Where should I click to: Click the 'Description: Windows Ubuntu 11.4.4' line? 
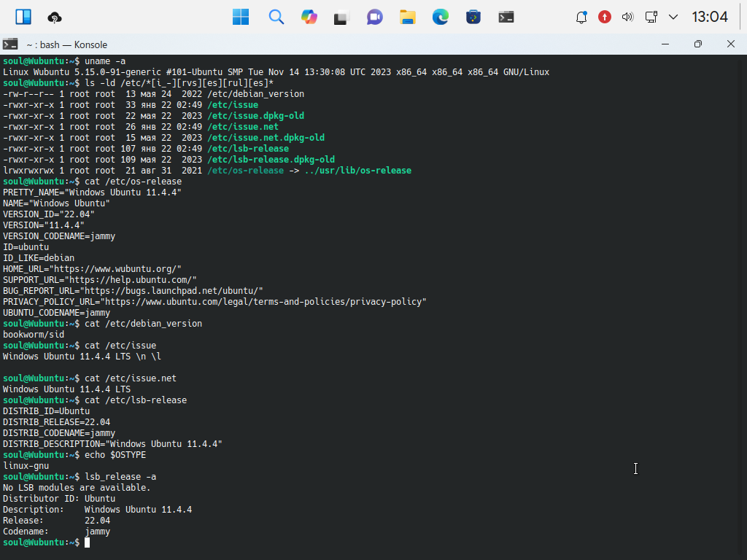click(x=97, y=510)
